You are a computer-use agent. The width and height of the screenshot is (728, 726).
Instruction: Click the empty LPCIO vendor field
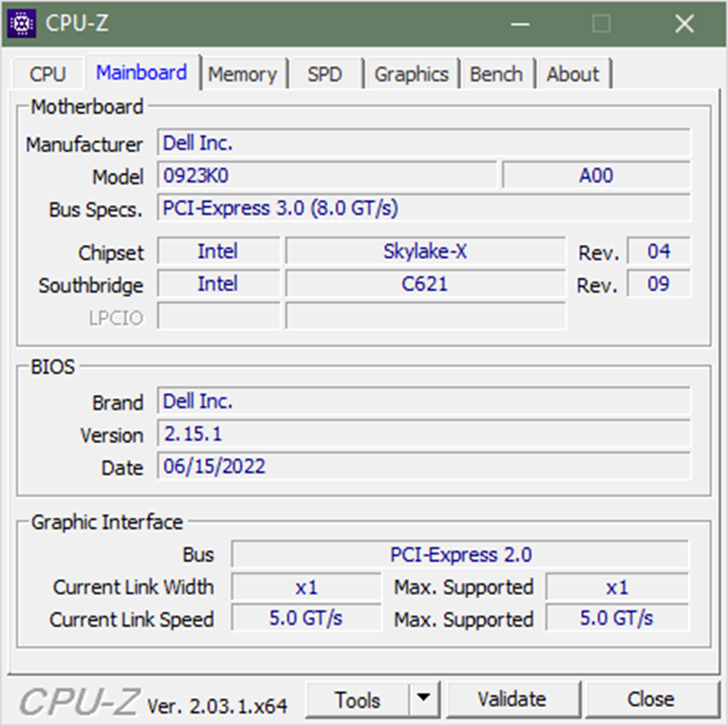pos(218,316)
